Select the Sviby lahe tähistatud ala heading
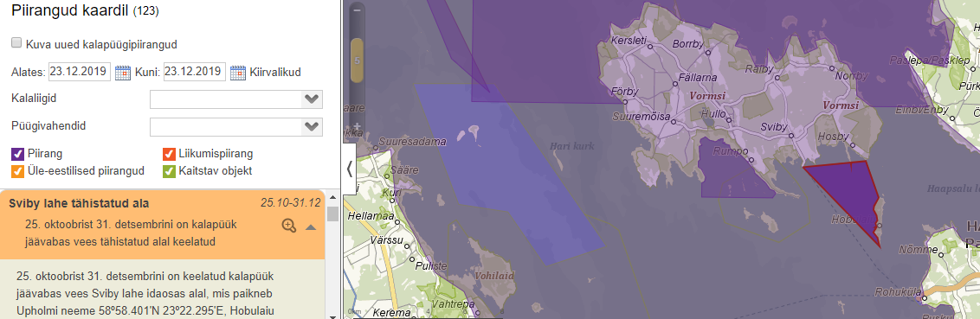This screenshot has width=980, height=319. coord(79,203)
